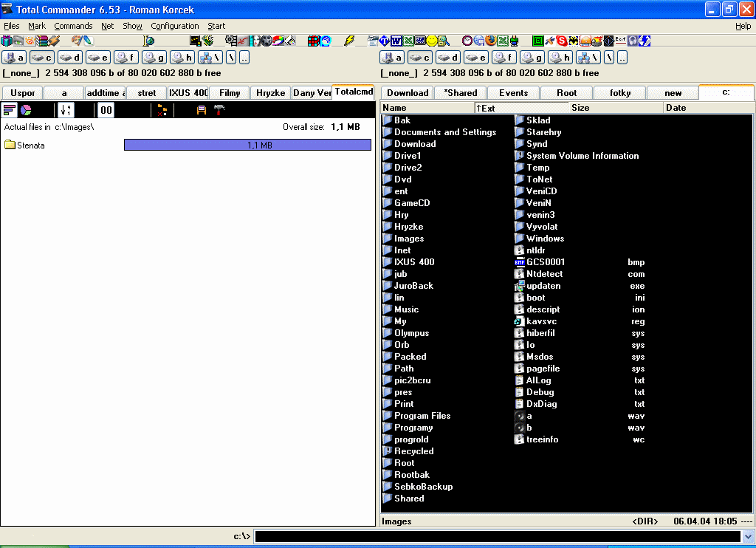The image size is (756, 548).
Task: Switch to the Filmy tab
Action: coord(230,93)
